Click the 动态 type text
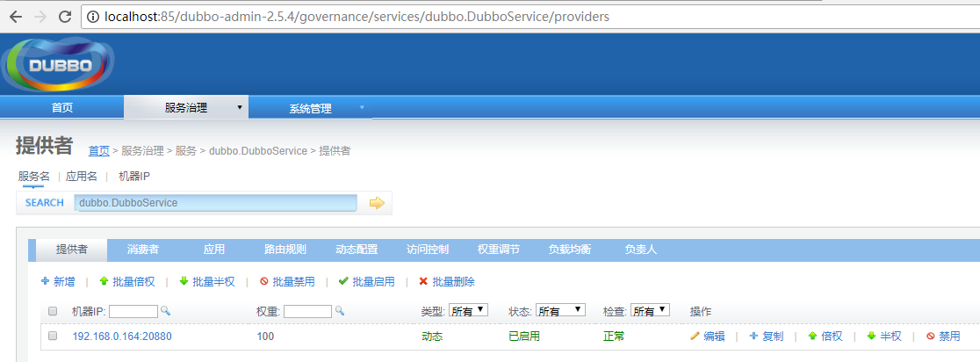This screenshot has width=980, height=362. coord(433,337)
